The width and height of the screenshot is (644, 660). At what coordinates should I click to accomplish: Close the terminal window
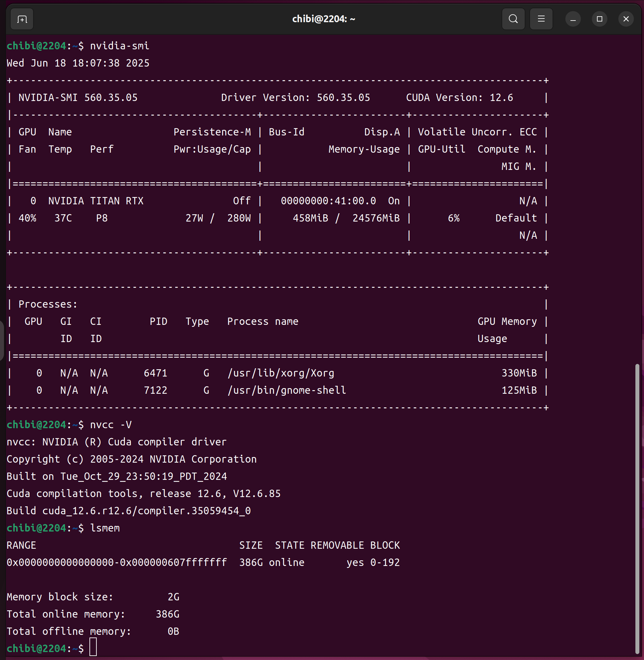click(626, 19)
